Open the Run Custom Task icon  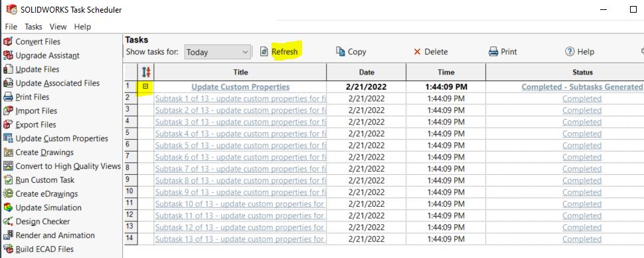click(x=8, y=180)
